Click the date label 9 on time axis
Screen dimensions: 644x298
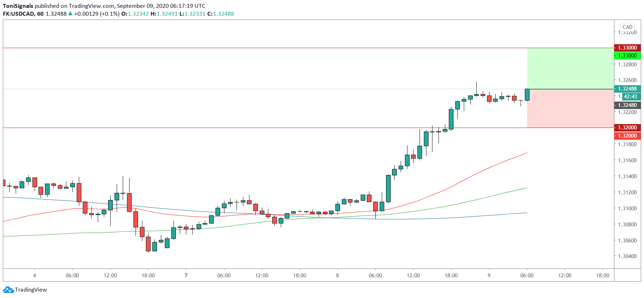click(489, 276)
